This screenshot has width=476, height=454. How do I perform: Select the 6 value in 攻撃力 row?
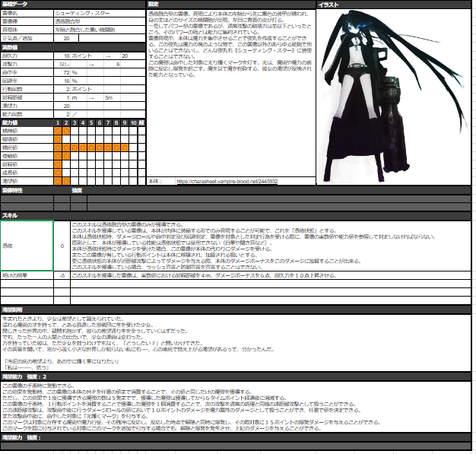point(113,64)
